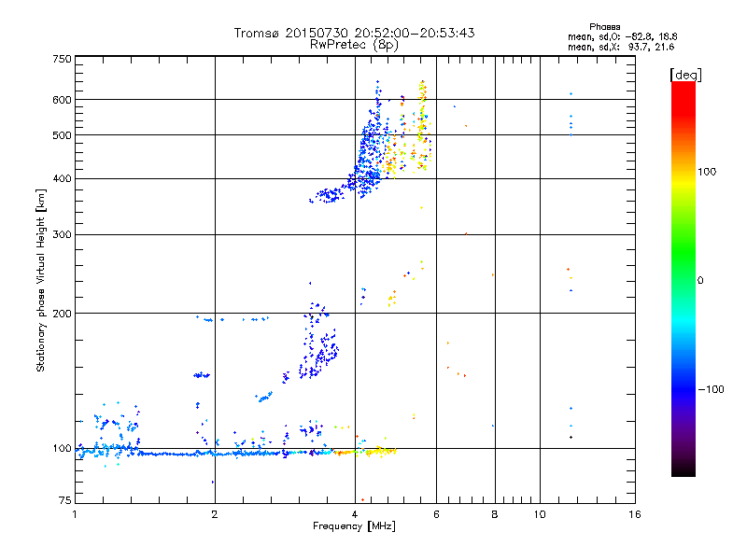Click the y-axis label '750'
Viewport: 747px width, 560px height.
(x=62, y=59)
